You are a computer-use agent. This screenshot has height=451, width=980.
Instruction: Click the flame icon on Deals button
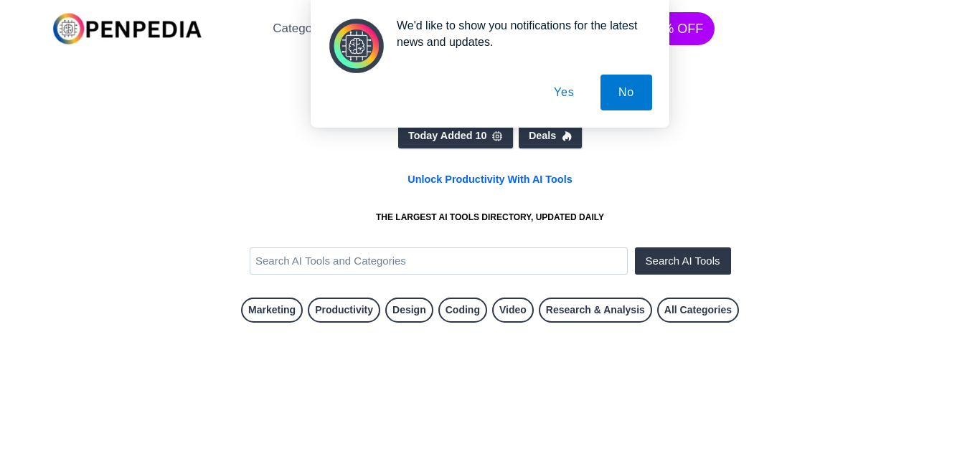coord(567,136)
